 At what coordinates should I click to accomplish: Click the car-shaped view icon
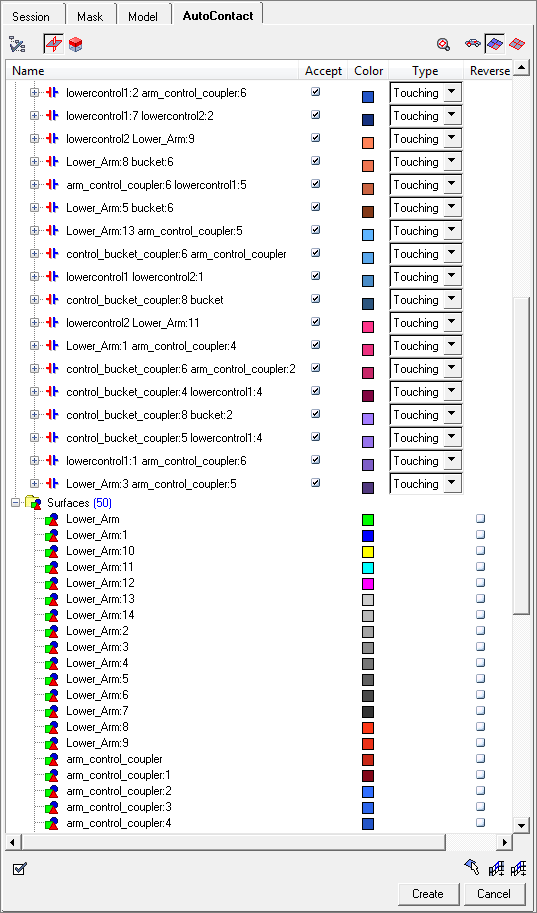coord(472,44)
